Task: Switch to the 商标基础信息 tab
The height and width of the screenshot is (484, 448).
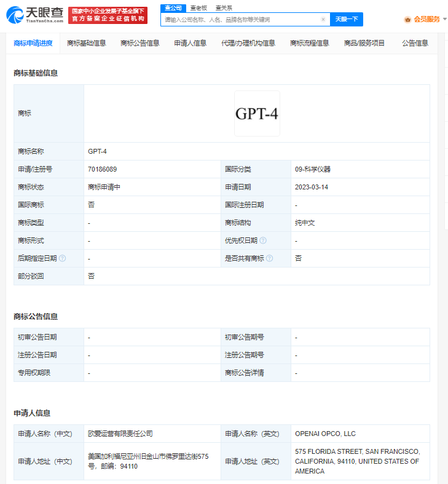Action: [x=87, y=43]
